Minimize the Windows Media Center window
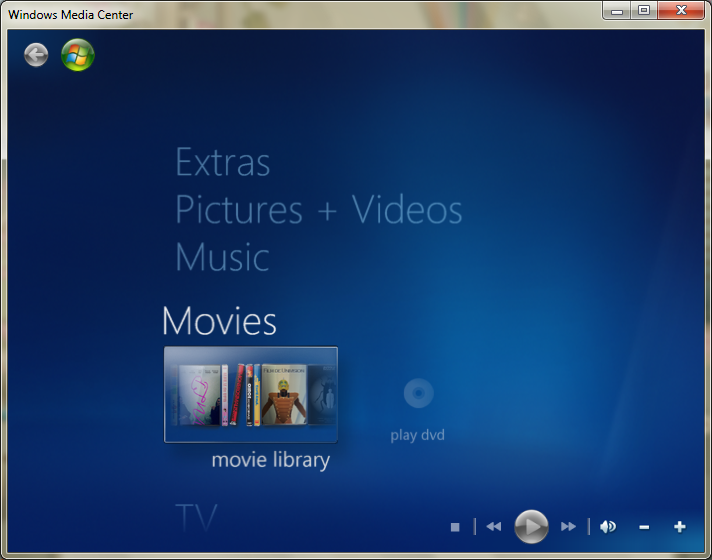The image size is (712, 560). click(617, 11)
